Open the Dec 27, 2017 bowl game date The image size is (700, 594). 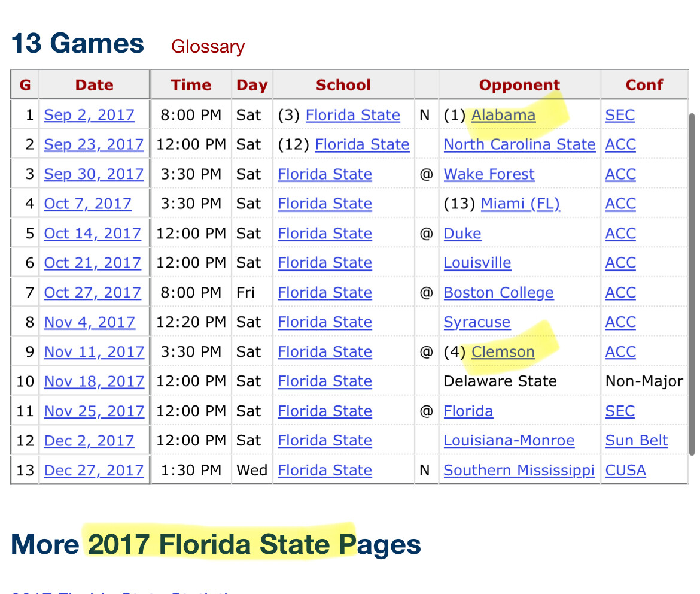tap(94, 471)
